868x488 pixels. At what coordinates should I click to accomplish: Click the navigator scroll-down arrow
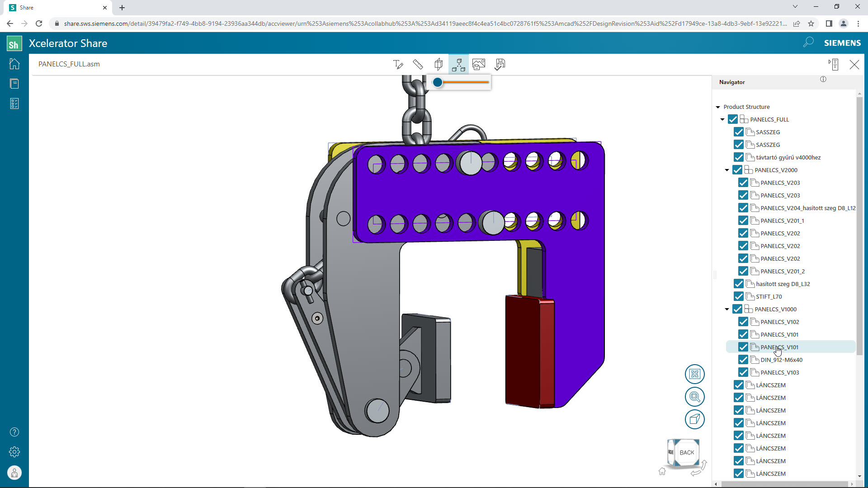pyautogui.click(x=859, y=476)
